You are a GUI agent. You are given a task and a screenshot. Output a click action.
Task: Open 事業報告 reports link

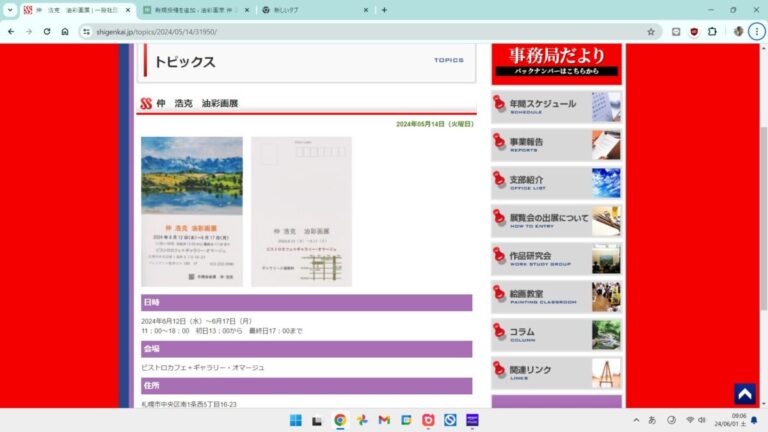(556, 145)
